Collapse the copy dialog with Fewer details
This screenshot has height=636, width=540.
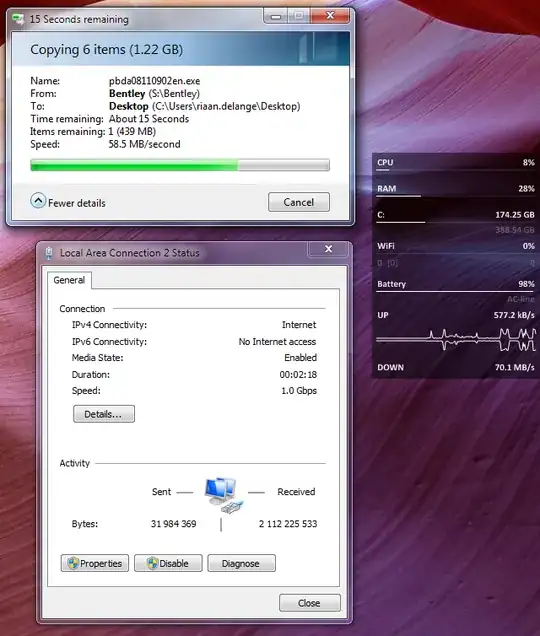[68, 202]
